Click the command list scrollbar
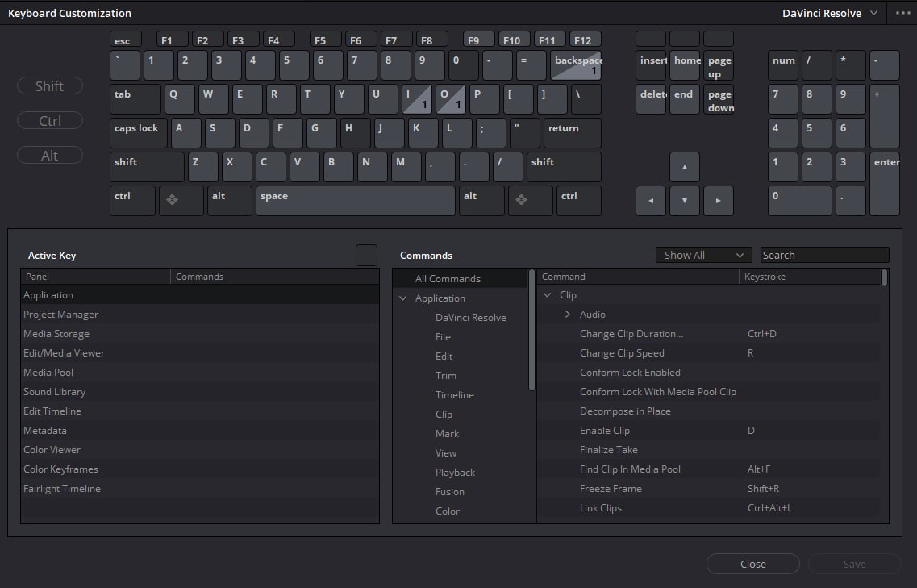The height and width of the screenshot is (588, 917). coord(884,277)
